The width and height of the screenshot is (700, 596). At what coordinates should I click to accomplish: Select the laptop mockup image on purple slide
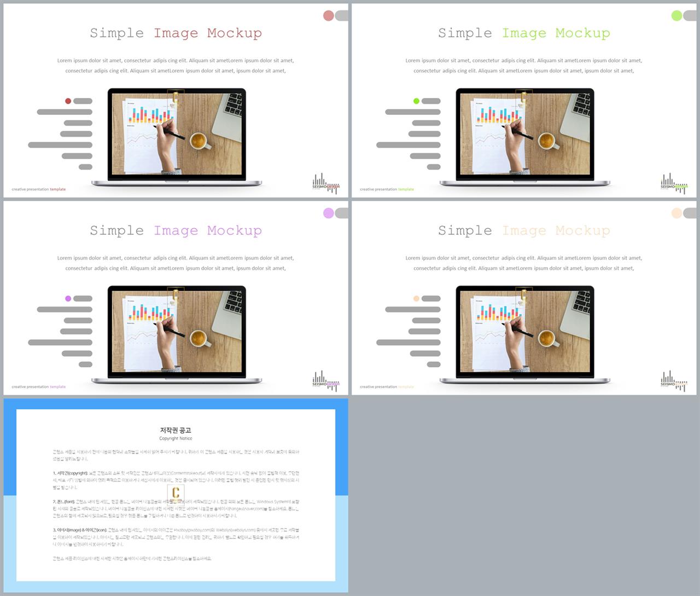point(177,335)
